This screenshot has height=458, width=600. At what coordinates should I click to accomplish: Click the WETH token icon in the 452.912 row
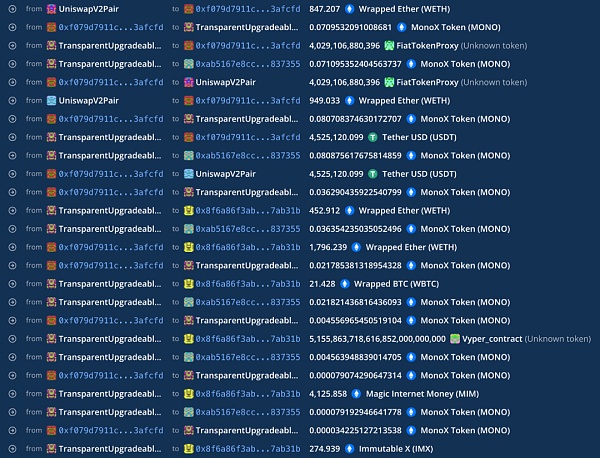pos(349,210)
